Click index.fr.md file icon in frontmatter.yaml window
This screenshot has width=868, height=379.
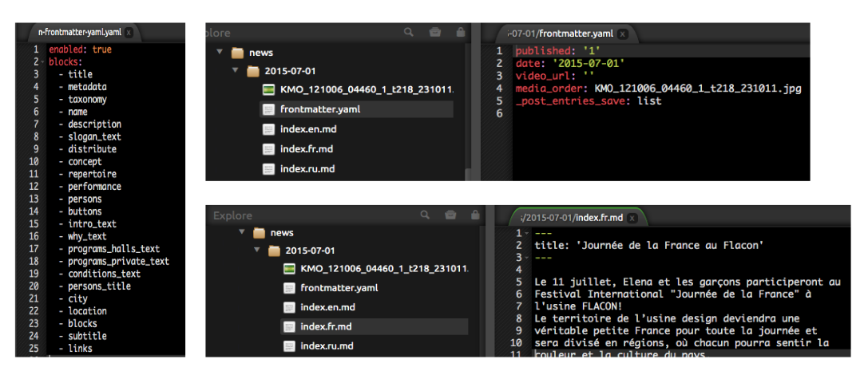tap(268, 149)
